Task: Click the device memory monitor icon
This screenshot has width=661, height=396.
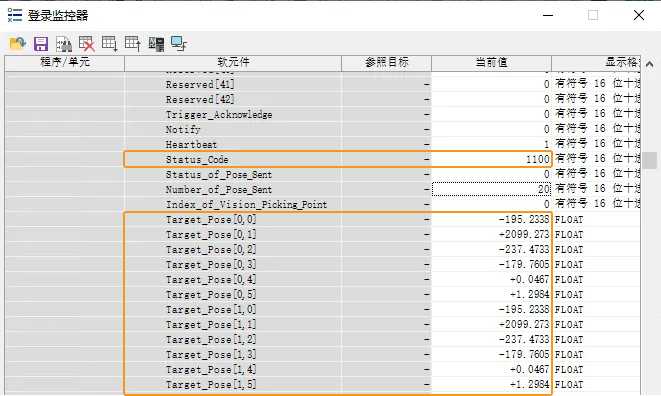Action: [x=156, y=44]
